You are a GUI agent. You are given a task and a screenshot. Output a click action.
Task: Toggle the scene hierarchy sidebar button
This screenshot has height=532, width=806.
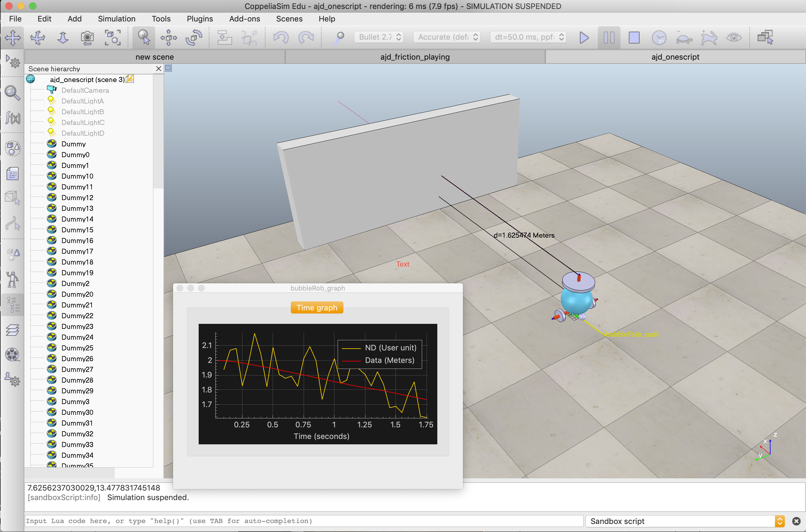[13, 305]
